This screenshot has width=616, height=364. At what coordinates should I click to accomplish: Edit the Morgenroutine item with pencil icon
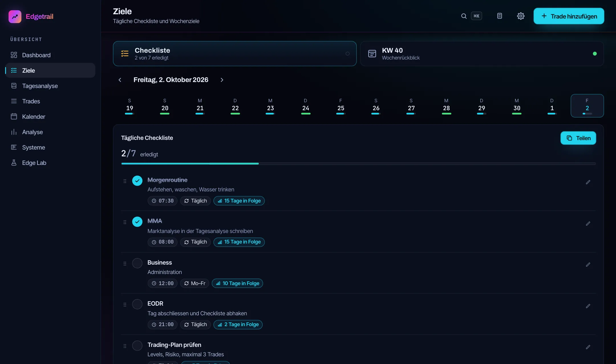click(588, 182)
